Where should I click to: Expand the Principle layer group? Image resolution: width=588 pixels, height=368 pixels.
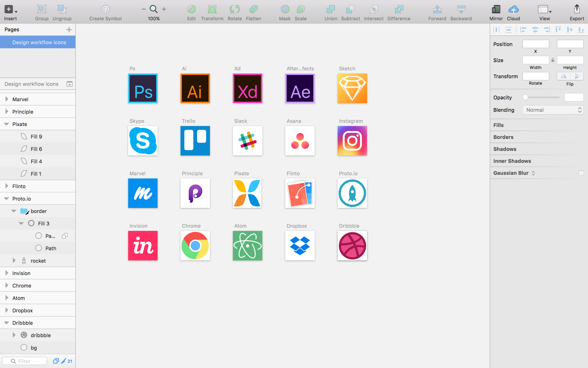coord(7,112)
